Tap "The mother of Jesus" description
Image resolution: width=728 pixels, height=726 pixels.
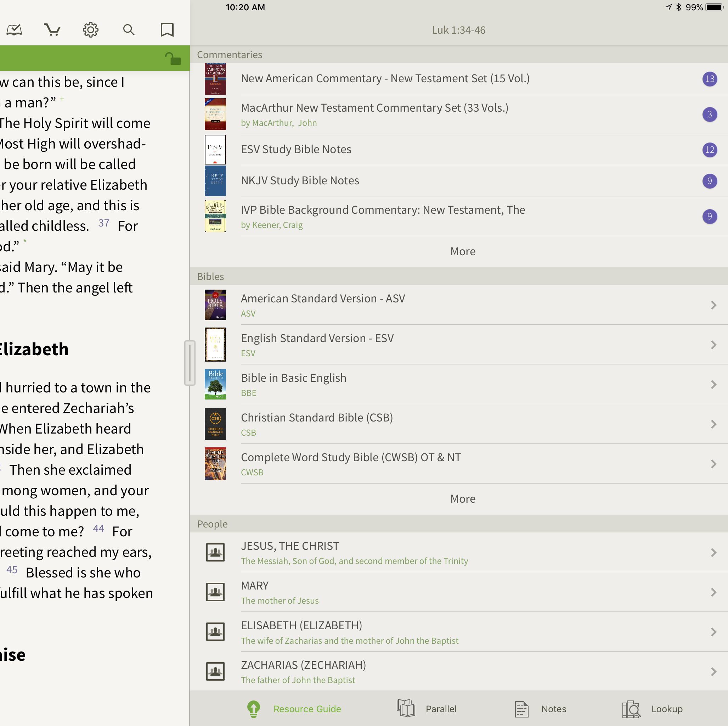click(x=280, y=601)
